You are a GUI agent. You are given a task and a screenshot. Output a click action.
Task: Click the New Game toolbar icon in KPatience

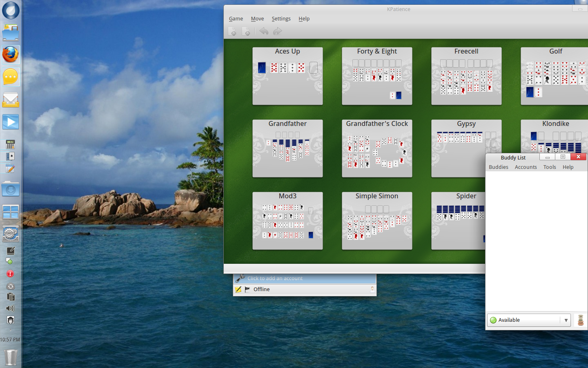(x=233, y=31)
